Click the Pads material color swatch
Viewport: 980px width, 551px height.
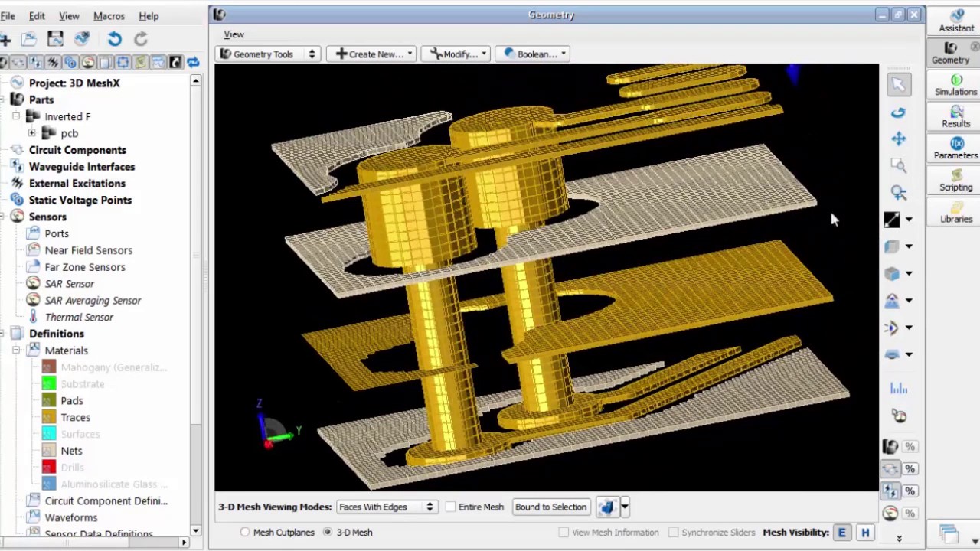point(49,400)
